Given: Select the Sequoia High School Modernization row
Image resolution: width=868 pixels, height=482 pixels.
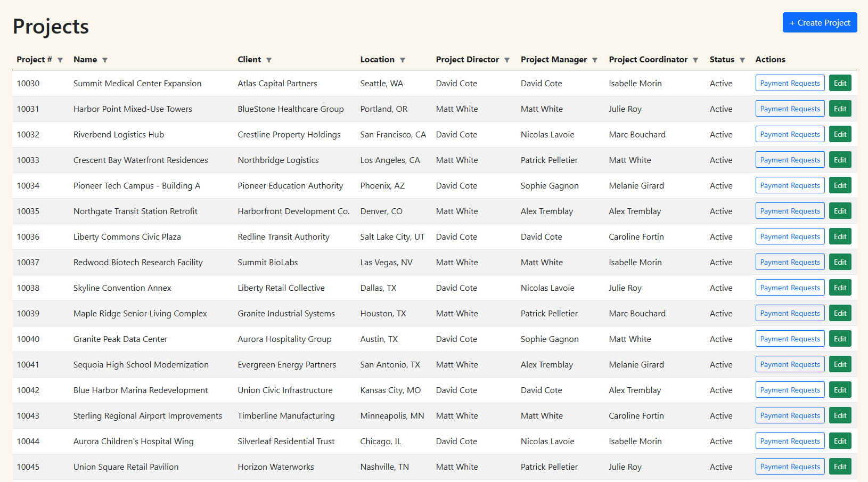Looking at the screenshot, I should (x=141, y=365).
